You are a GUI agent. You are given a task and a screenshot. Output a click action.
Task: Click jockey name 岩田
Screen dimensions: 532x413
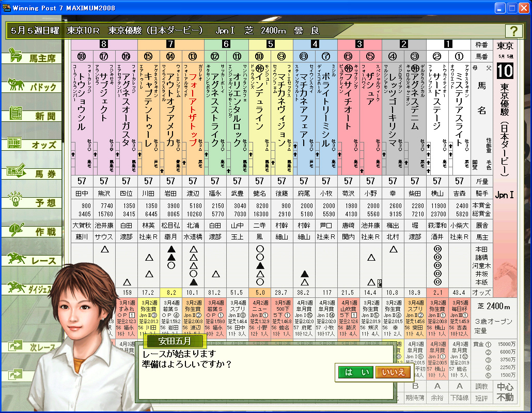coord(170,193)
